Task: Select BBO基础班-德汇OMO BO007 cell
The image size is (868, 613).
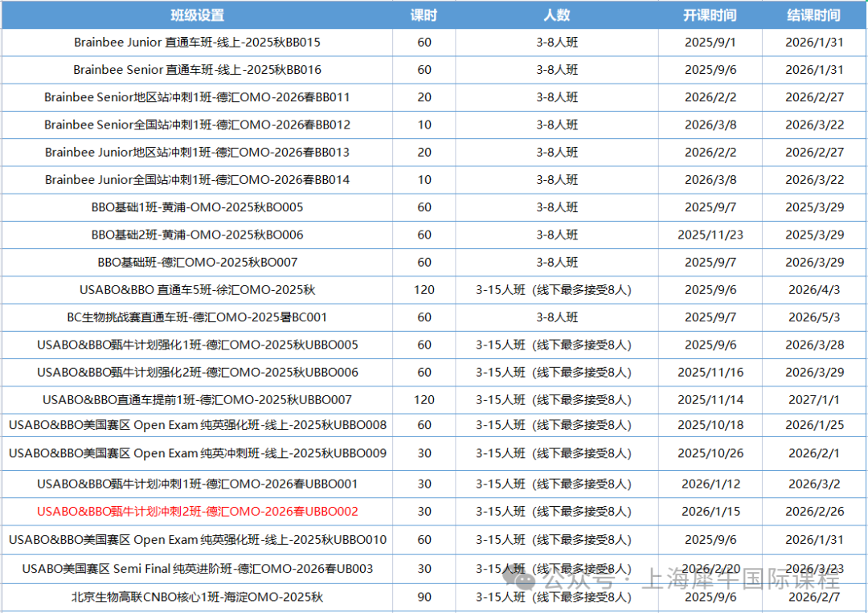Action: (x=197, y=262)
